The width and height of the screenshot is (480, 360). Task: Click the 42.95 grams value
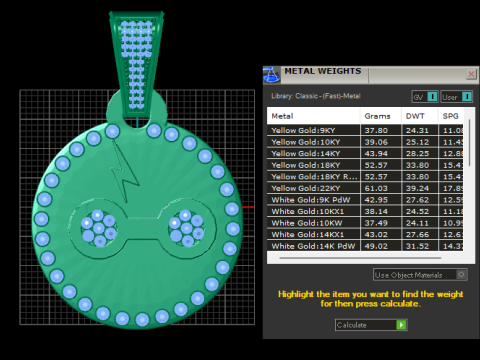[376, 200]
